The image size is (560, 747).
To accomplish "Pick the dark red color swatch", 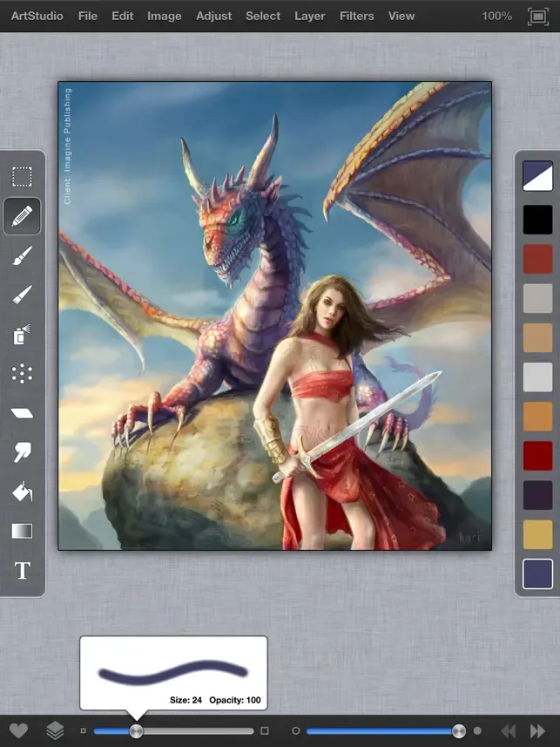I will [x=537, y=456].
